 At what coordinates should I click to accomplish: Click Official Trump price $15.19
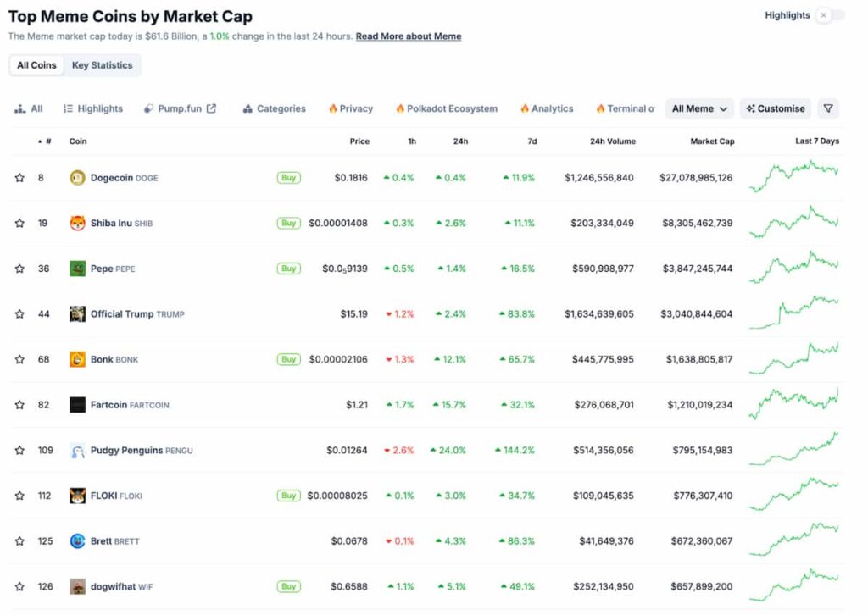(x=353, y=314)
